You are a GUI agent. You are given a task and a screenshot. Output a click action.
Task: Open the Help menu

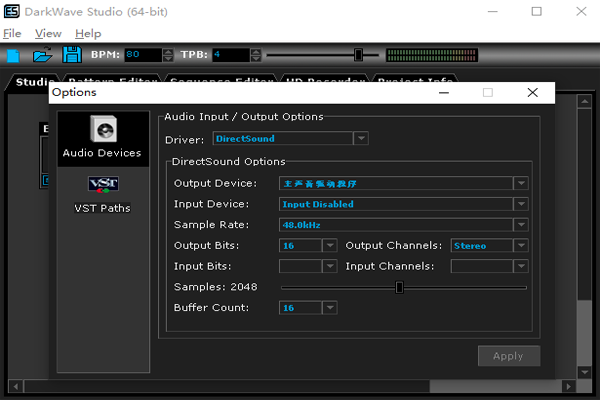tap(88, 34)
